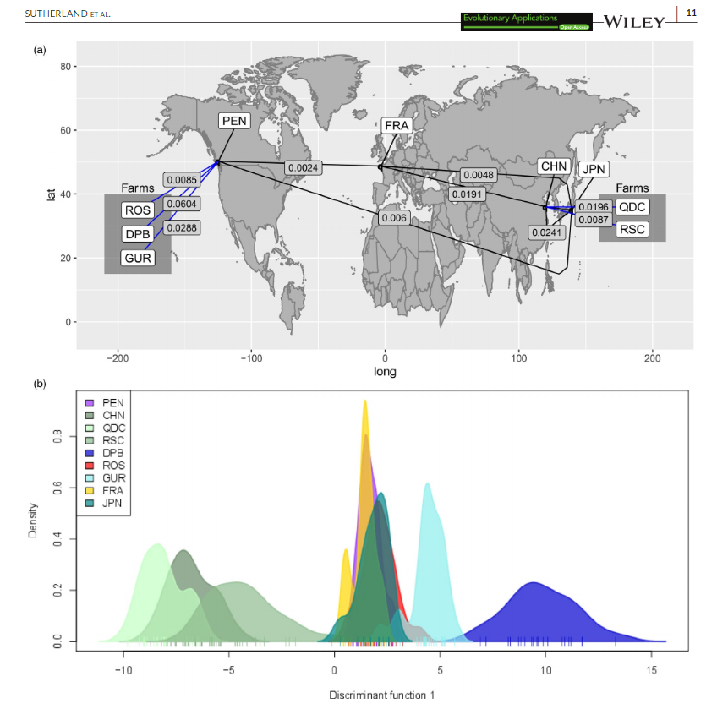Screen dimensions: 728x709
Task: Click the blue DPB density curve peak
Action: [534, 583]
